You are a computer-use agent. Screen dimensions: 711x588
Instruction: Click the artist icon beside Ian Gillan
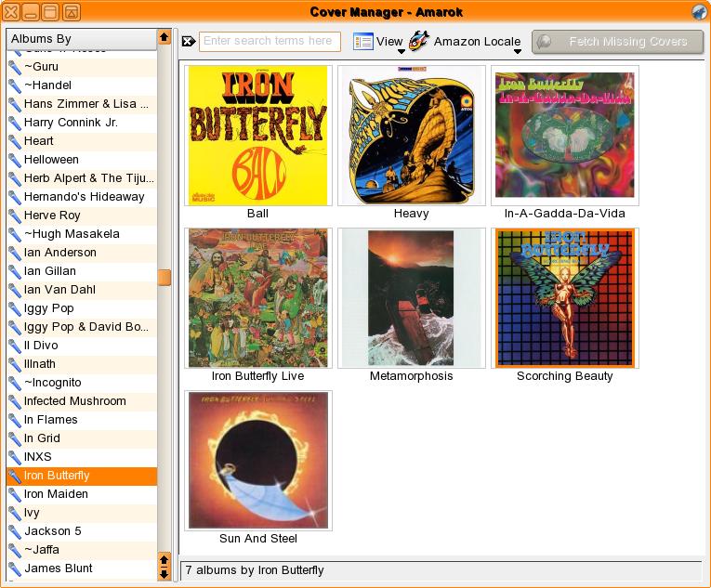(x=15, y=271)
